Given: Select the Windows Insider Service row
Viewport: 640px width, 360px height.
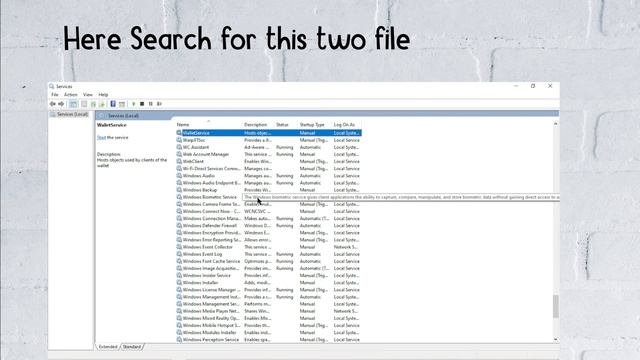Looking at the screenshot, I should tap(269, 276).
